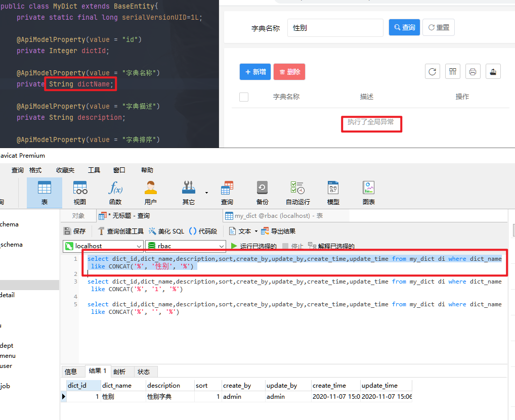
Task: Switch to the 无标题 - 查询 tab
Action: click(x=124, y=216)
